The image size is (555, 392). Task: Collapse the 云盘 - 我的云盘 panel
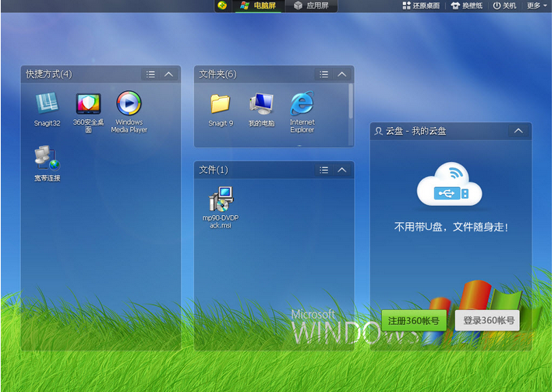point(518,131)
